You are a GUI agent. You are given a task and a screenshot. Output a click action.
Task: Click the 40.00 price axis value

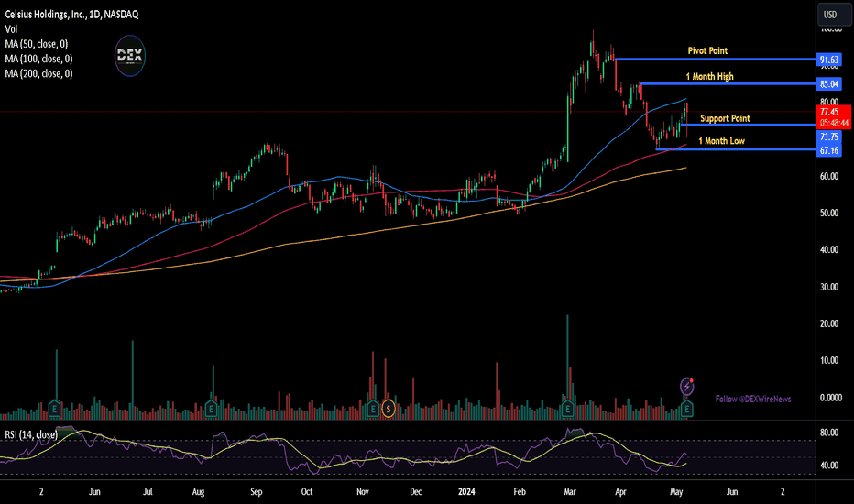[829, 249]
